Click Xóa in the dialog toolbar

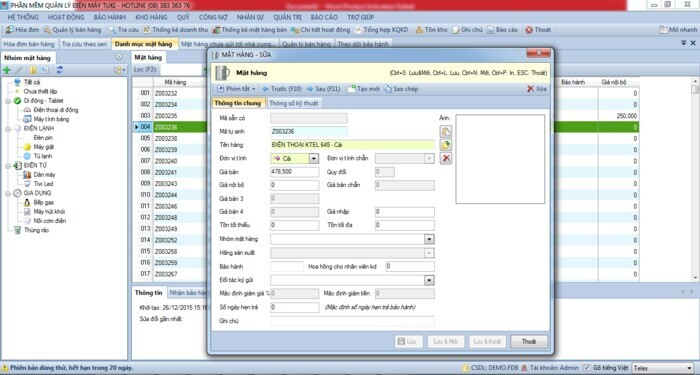537,89
